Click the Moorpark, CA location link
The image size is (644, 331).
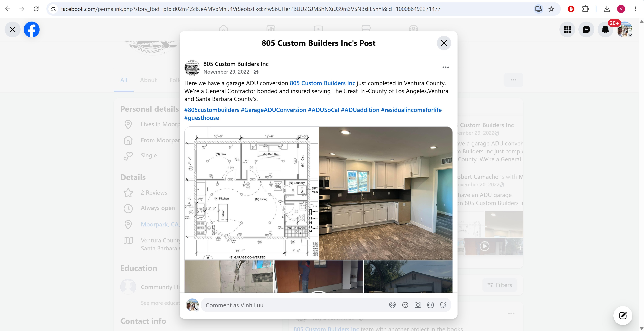[160, 224]
